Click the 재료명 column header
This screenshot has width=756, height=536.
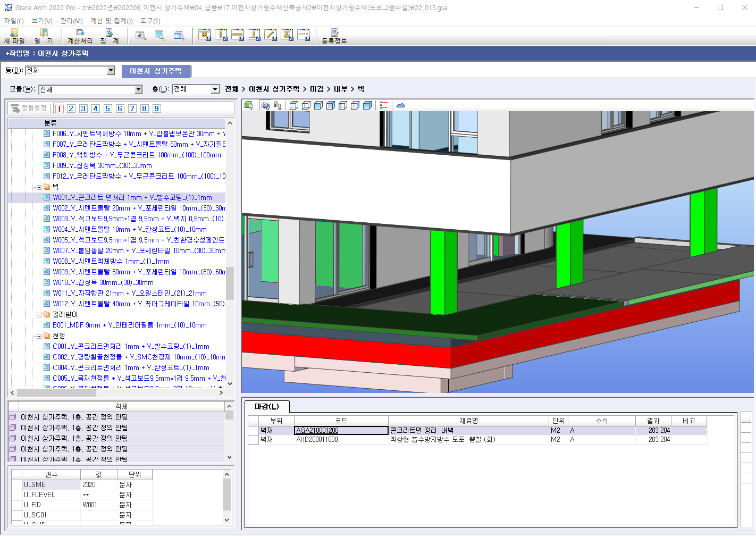[x=468, y=421]
